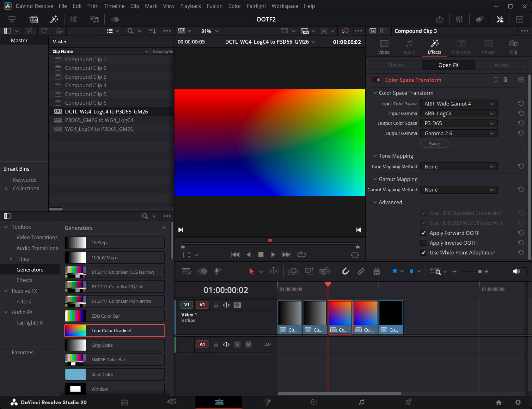Screen dimensions: 532x409
Task: Open the File inspector tab
Action: (513, 47)
